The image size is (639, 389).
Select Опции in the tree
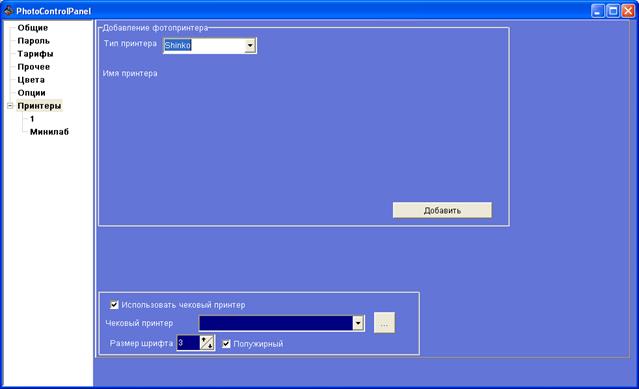pos(31,93)
